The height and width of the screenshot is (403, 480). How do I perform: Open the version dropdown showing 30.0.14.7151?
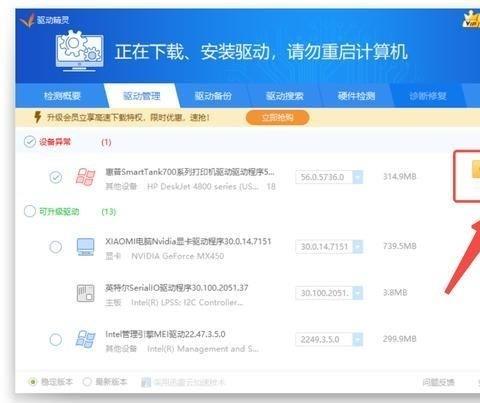click(x=358, y=247)
